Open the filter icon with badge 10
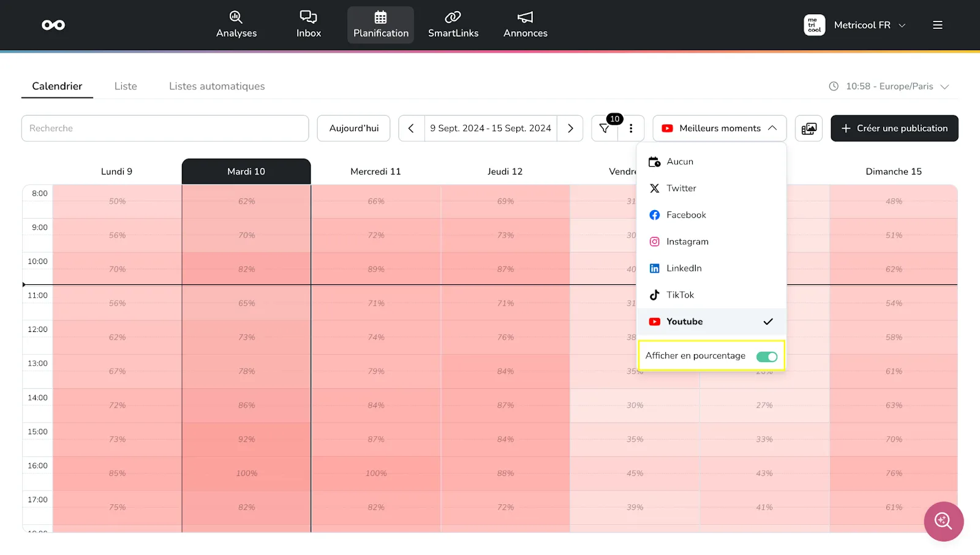This screenshot has width=980, height=555. tap(605, 129)
